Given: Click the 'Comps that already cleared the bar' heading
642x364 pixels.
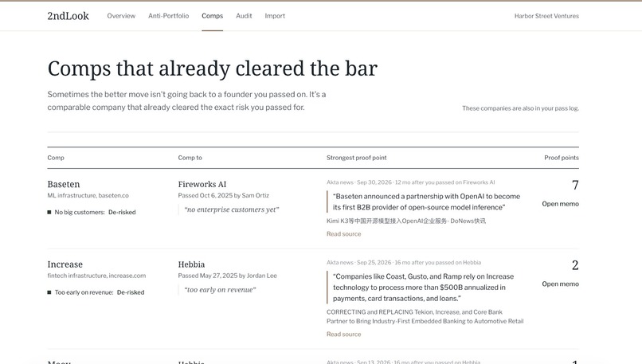Looking at the screenshot, I should (213, 68).
